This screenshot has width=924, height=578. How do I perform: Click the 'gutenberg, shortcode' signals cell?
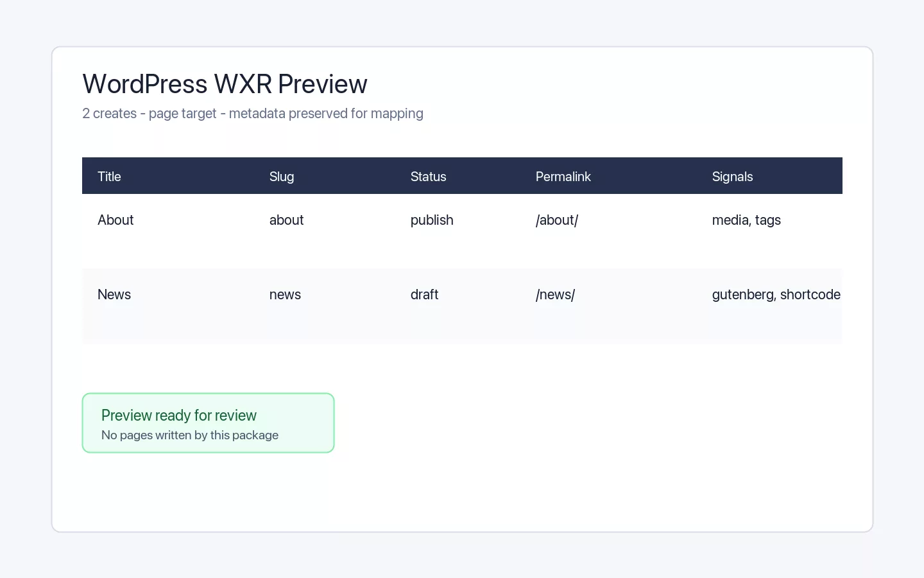776,295
